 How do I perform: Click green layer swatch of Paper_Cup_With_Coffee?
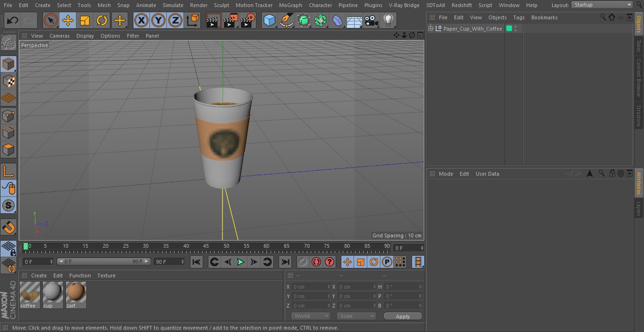coord(509,29)
